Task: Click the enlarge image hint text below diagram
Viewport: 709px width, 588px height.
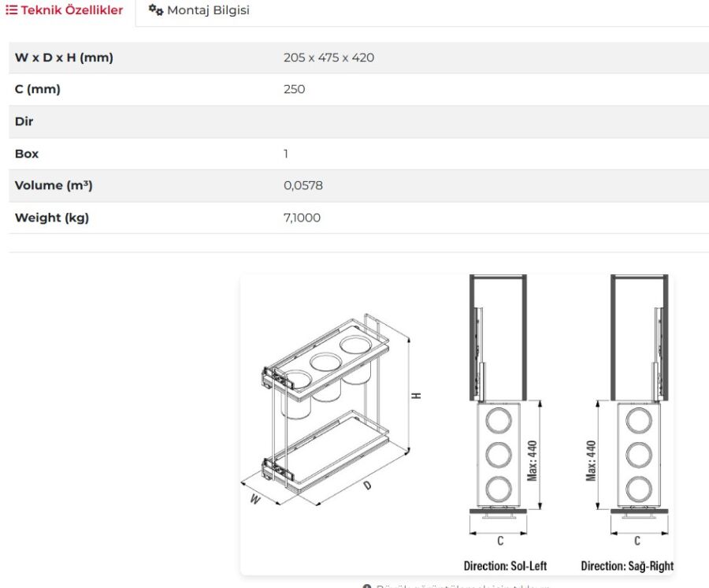Action: click(461, 586)
